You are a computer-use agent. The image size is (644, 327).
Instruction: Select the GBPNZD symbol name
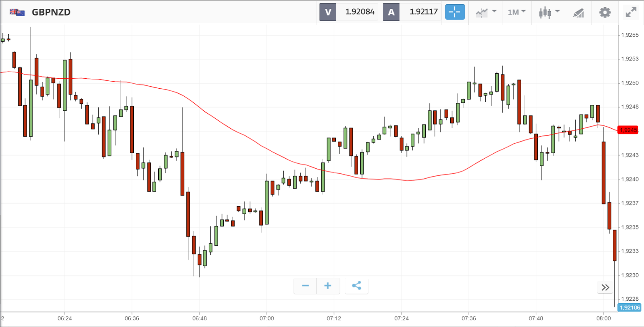click(x=51, y=12)
